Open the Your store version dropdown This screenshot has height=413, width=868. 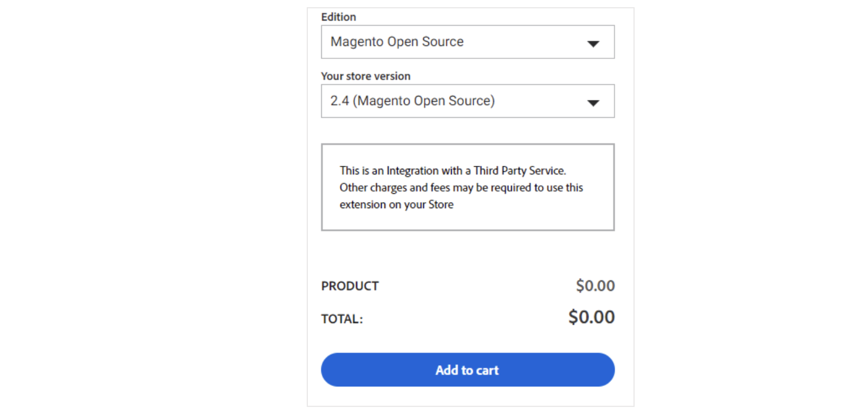pyautogui.click(x=468, y=101)
